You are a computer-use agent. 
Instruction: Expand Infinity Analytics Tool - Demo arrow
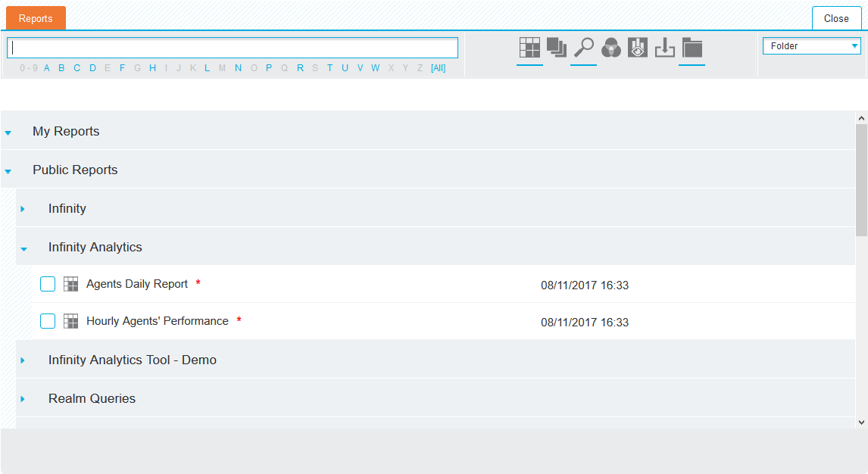[x=23, y=360]
